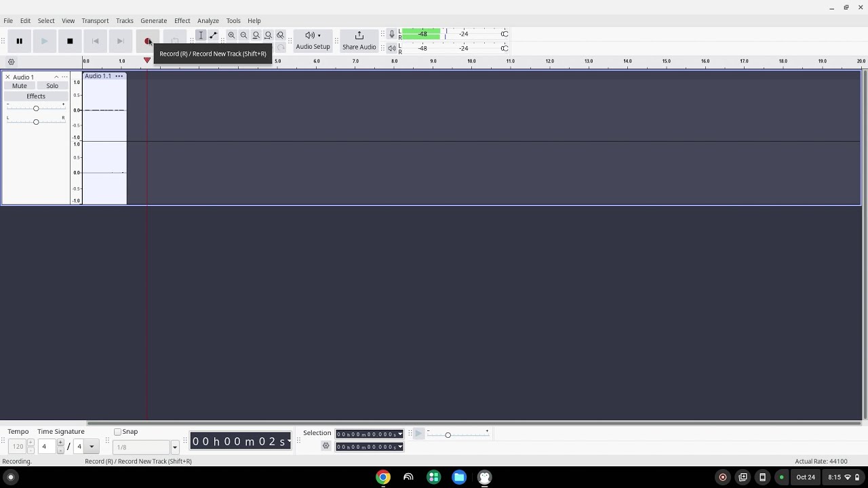
Task: Click the microphone record meter icon
Action: pyautogui.click(x=391, y=34)
